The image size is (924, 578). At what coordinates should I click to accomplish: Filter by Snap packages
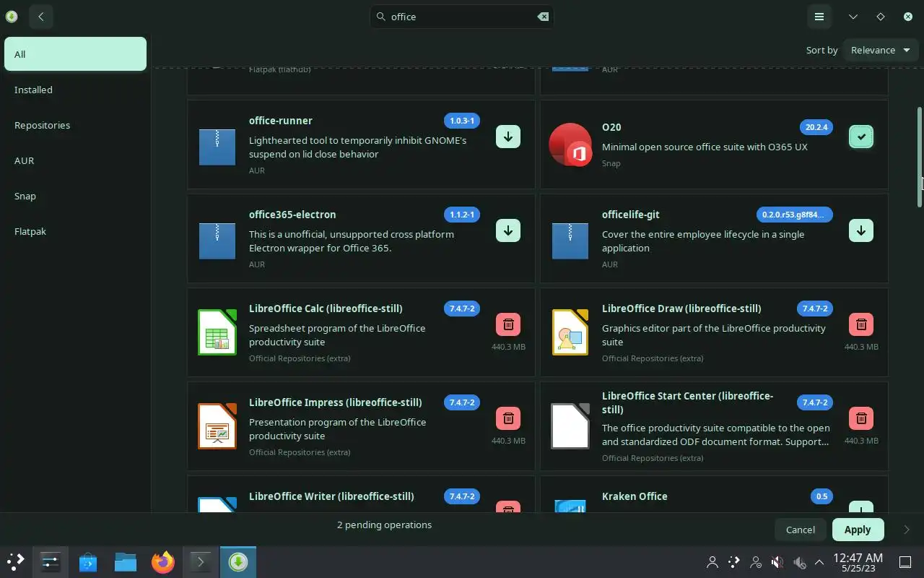(75, 196)
